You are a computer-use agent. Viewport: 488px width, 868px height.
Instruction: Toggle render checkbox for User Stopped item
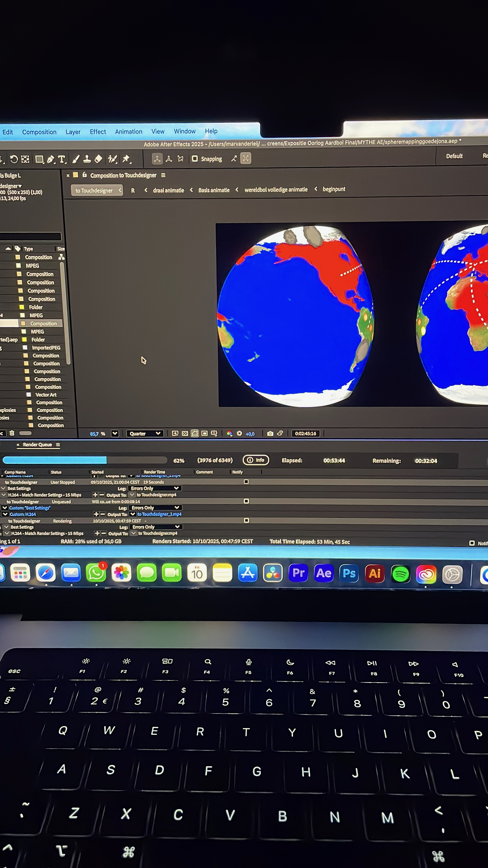click(x=246, y=482)
